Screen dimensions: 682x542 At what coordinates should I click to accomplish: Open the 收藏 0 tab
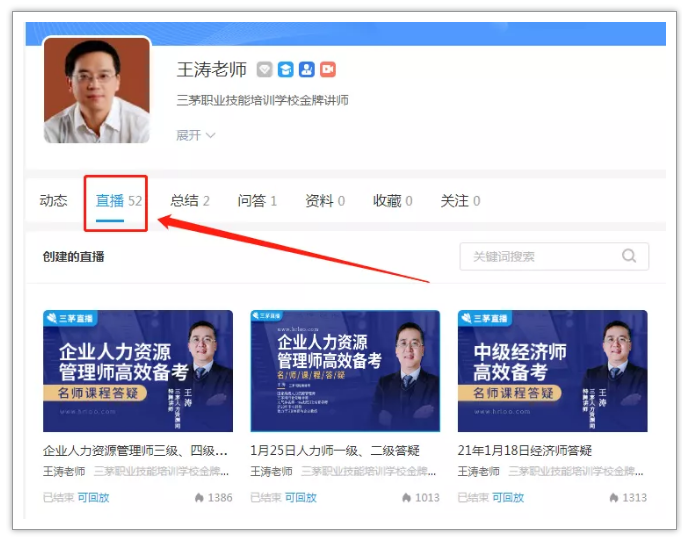(392, 201)
